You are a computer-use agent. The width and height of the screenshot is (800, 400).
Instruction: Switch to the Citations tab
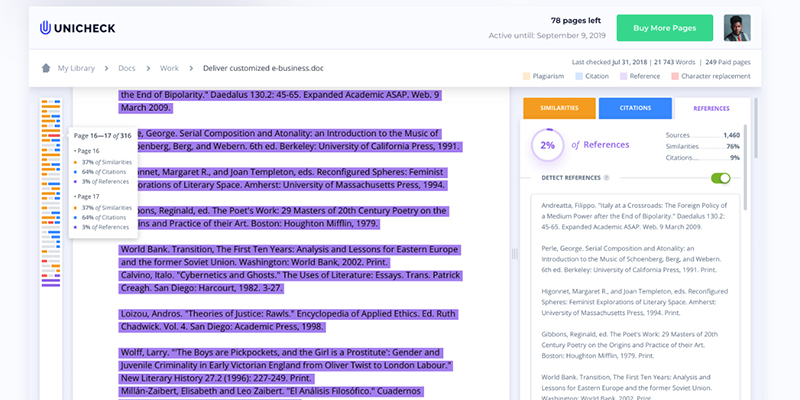635,108
